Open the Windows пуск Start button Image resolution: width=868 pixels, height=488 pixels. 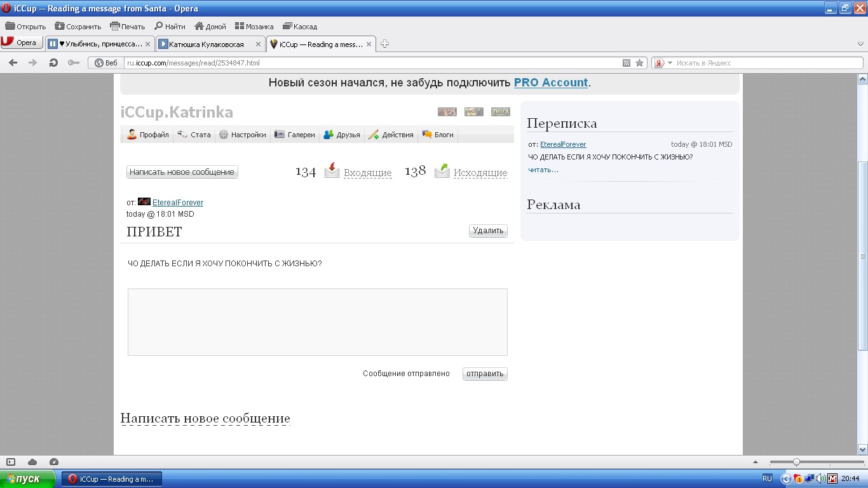tap(28, 479)
